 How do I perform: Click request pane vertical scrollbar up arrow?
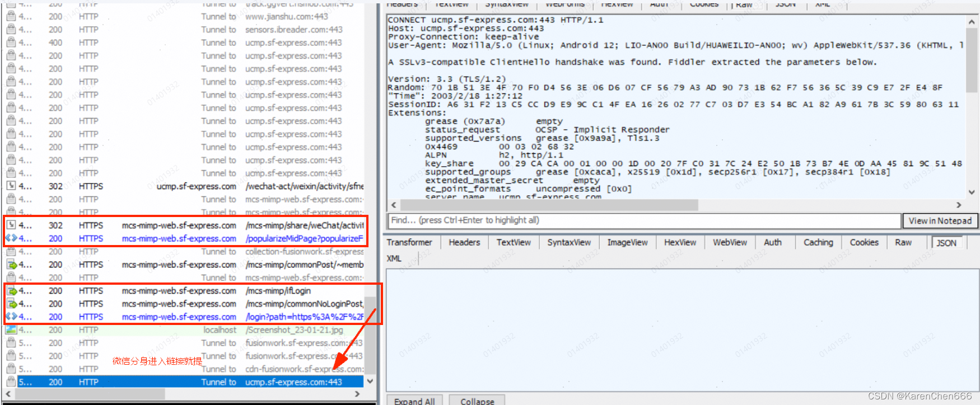click(972, 22)
